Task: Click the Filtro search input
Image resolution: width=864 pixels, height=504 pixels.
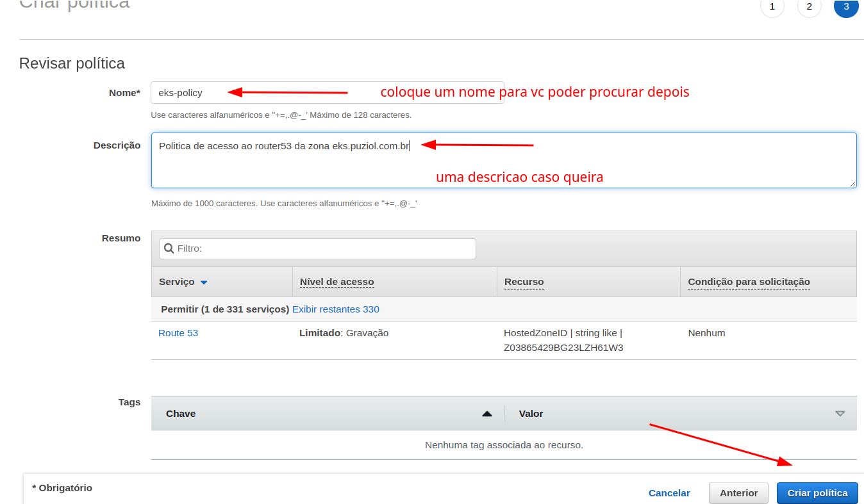Action: tap(324, 248)
